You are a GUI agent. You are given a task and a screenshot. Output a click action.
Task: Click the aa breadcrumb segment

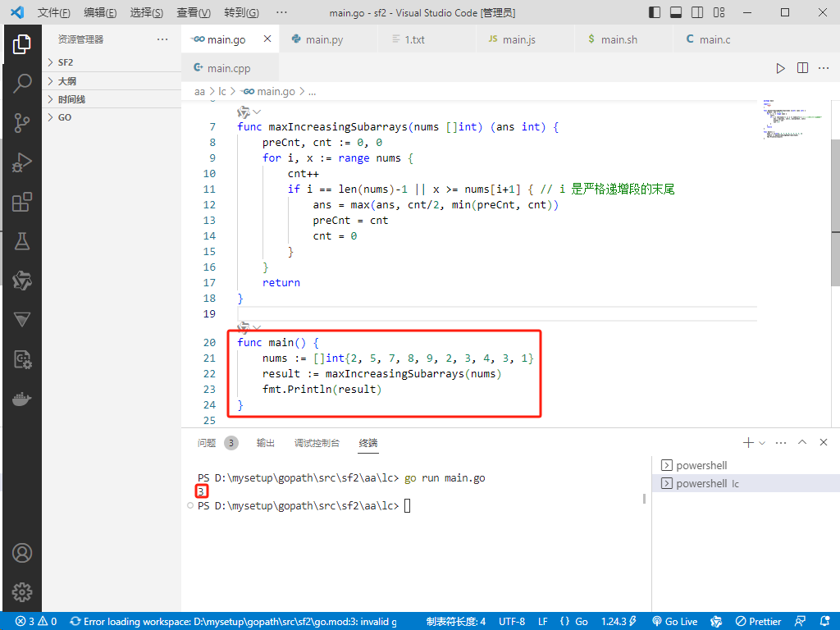tap(199, 92)
